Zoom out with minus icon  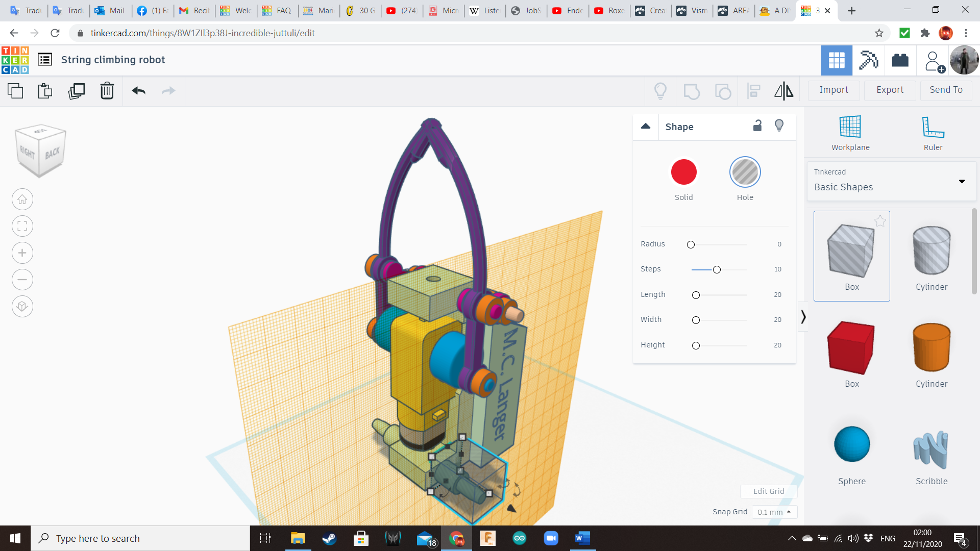[22, 280]
